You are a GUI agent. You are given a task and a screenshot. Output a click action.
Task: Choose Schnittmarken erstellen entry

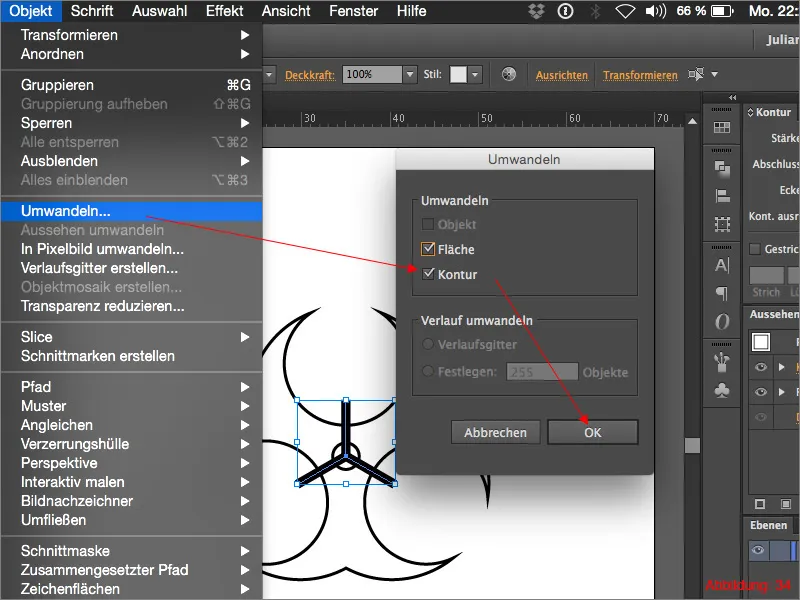132,356
